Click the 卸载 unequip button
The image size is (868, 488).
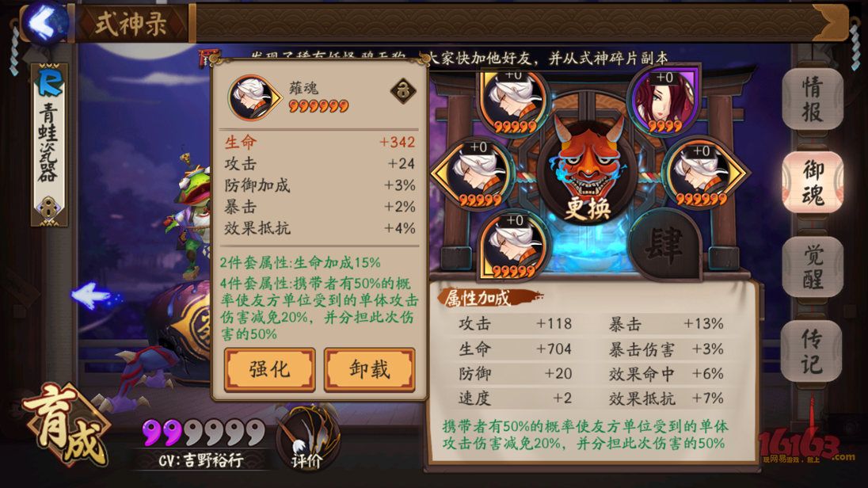click(369, 369)
